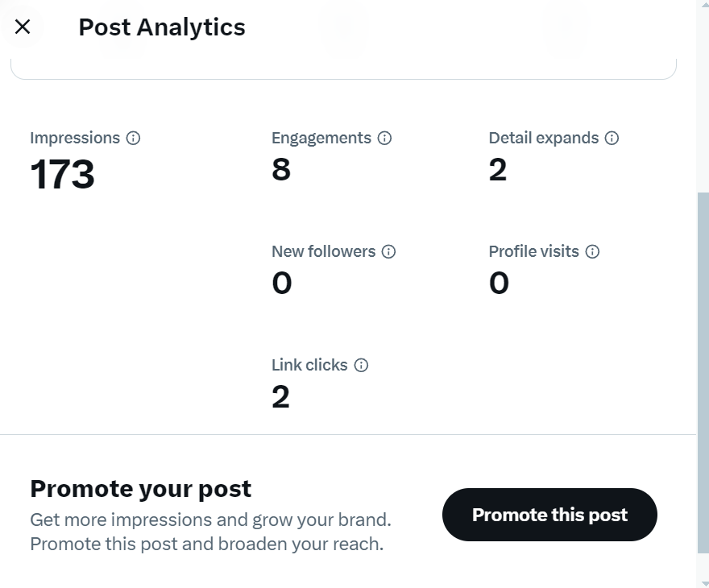
Task: Click the Engagements label text
Action: (321, 138)
